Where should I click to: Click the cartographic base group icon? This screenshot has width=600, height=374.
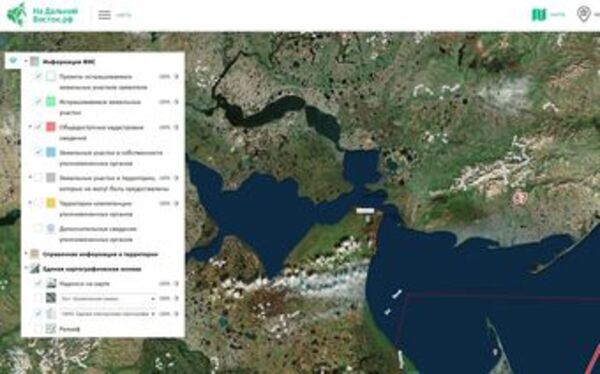tap(35, 269)
